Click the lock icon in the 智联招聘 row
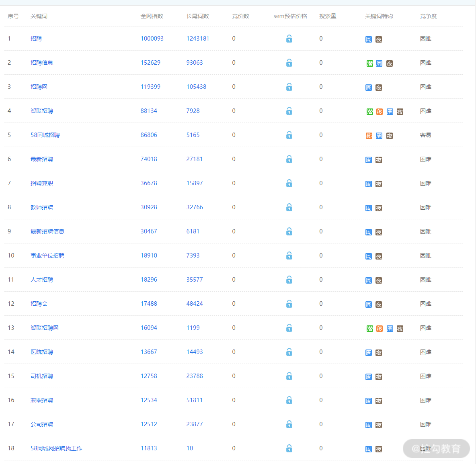Image resolution: width=476 pixels, height=464 pixels. (289, 111)
